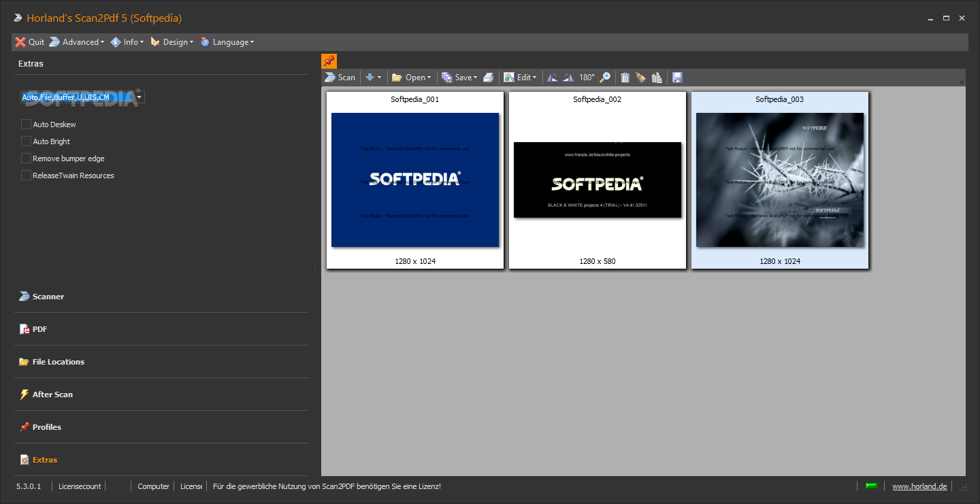This screenshot has width=980, height=504.
Task: Delete page with the trash can icon
Action: pos(625,78)
